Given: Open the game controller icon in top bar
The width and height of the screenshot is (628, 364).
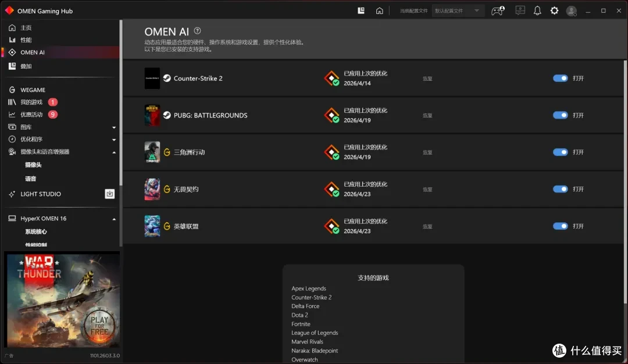Looking at the screenshot, I should (x=498, y=11).
